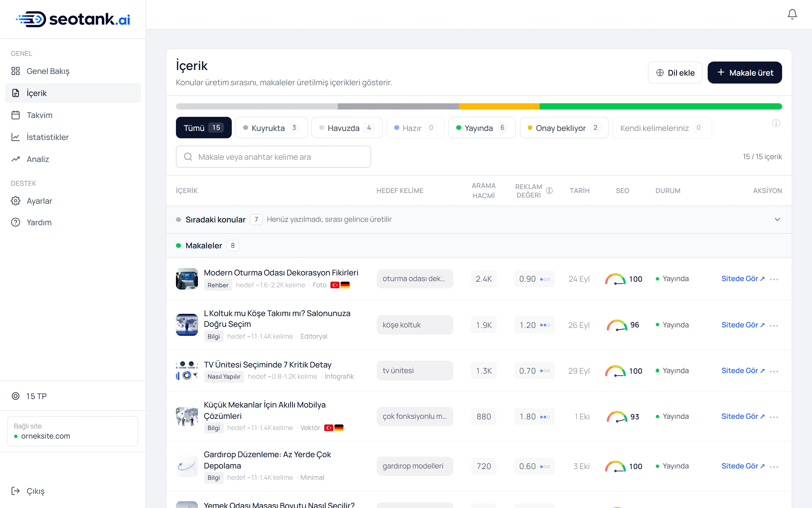
Task: Click the Ayarlar gear icon
Action: (16, 201)
